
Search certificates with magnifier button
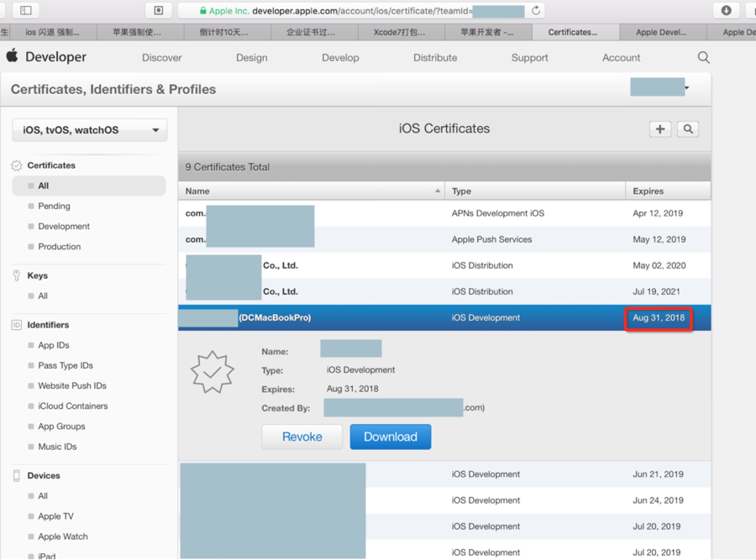[688, 129]
